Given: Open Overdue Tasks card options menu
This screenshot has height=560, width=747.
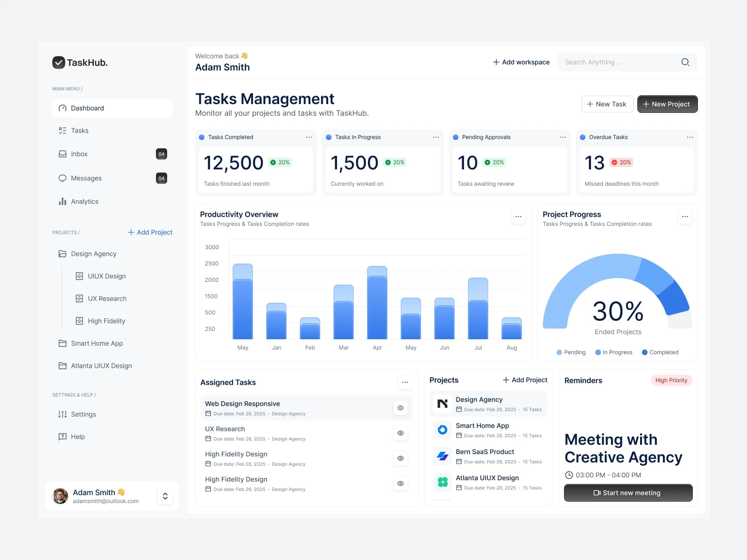Looking at the screenshot, I should click(x=690, y=137).
